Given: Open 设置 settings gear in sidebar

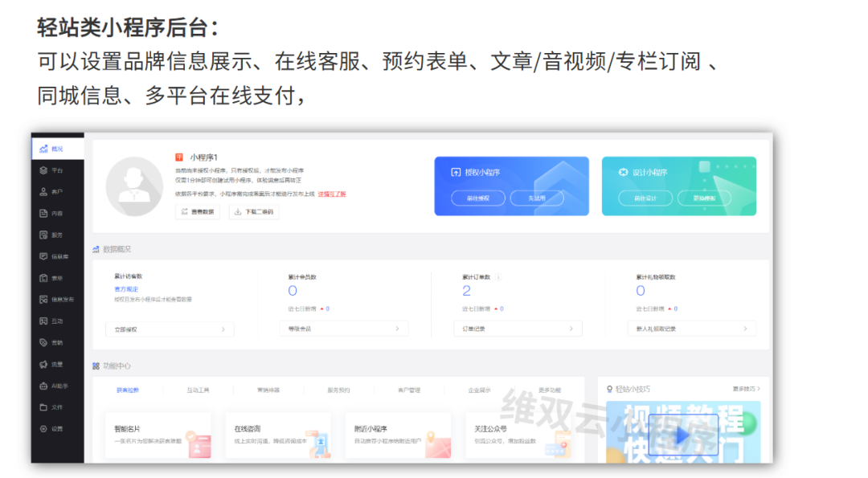Looking at the screenshot, I should [44, 429].
